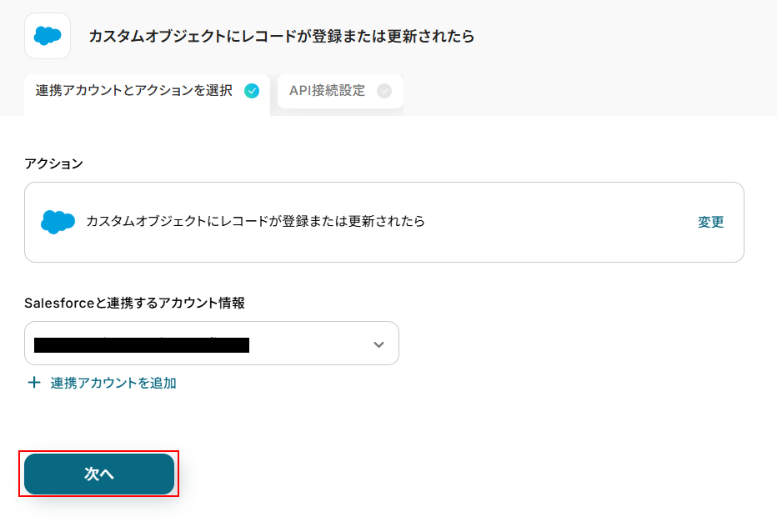The image size is (777, 532).
Task: Click the teal checkmark on the first tab
Action: pyautogui.click(x=252, y=91)
